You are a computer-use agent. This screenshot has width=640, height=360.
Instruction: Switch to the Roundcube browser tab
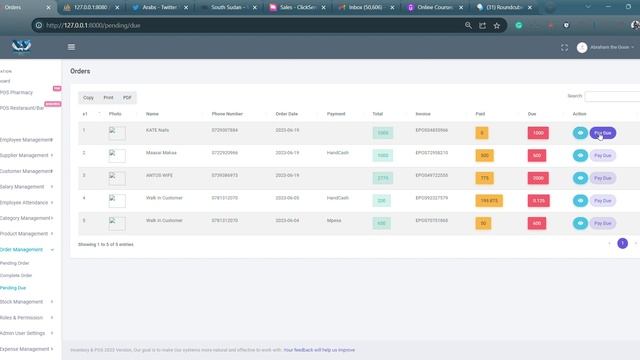(503, 7)
